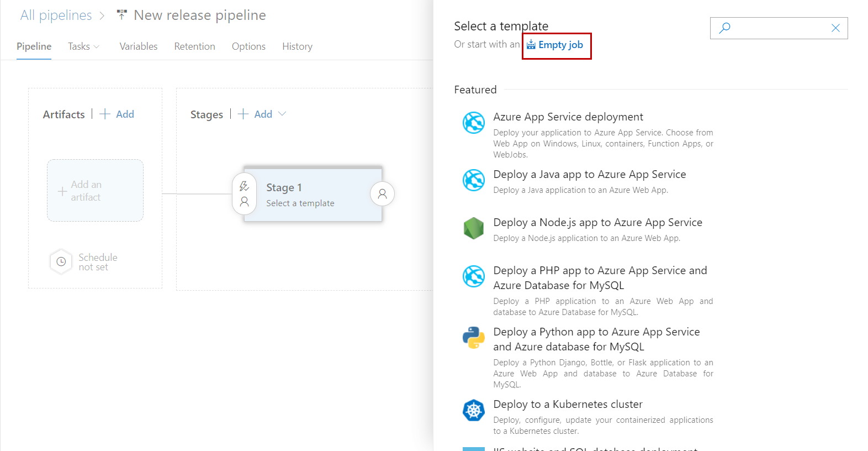868x451 pixels.
Task: Click the template search input field
Action: pyautogui.click(x=779, y=28)
